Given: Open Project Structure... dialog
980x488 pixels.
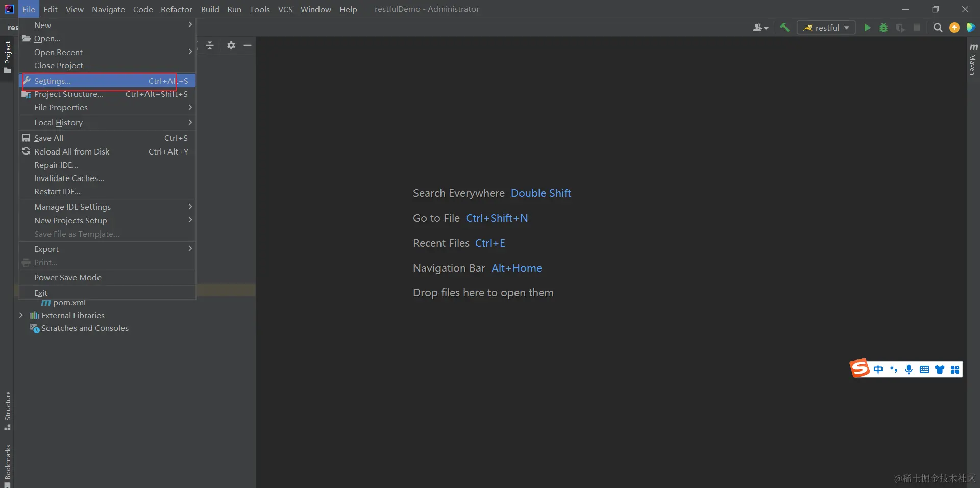Looking at the screenshot, I should coord(107,94).
